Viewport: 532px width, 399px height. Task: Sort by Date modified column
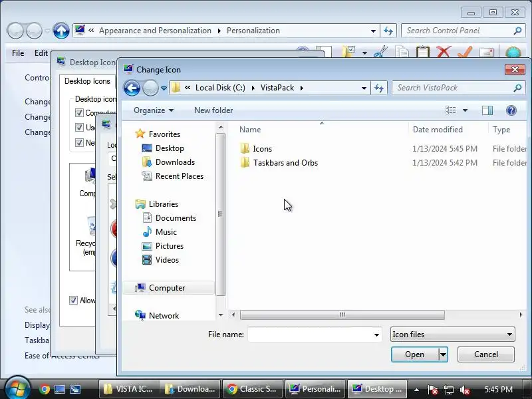click(438, 130)
